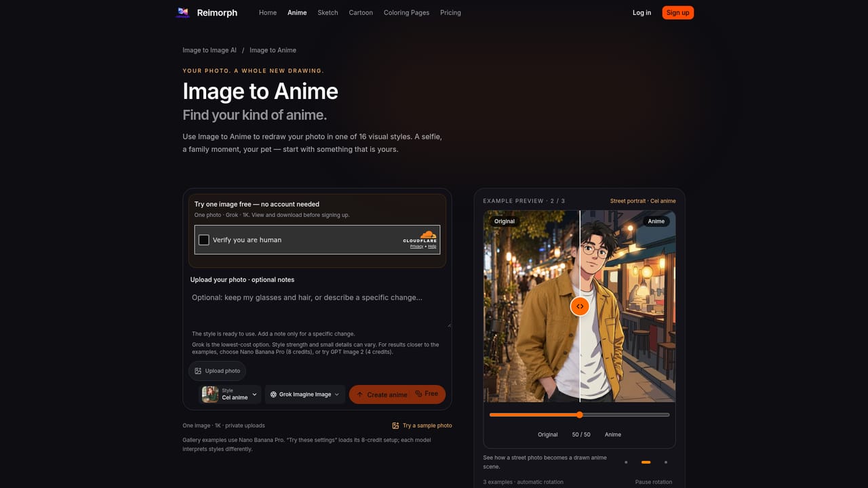Check the Verify you are human box
This screenshot has width=868, height=488.
(x=203, y=240)
